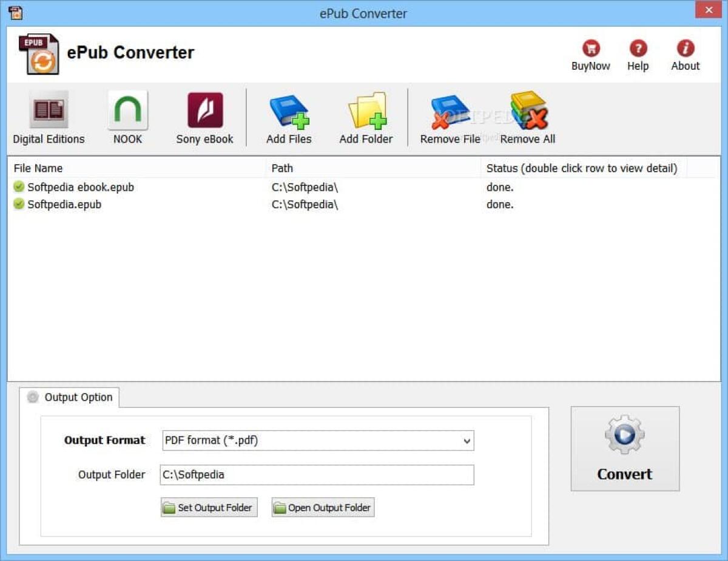Select the File Name column header
The image size is (728, 561).
(38, 168)
